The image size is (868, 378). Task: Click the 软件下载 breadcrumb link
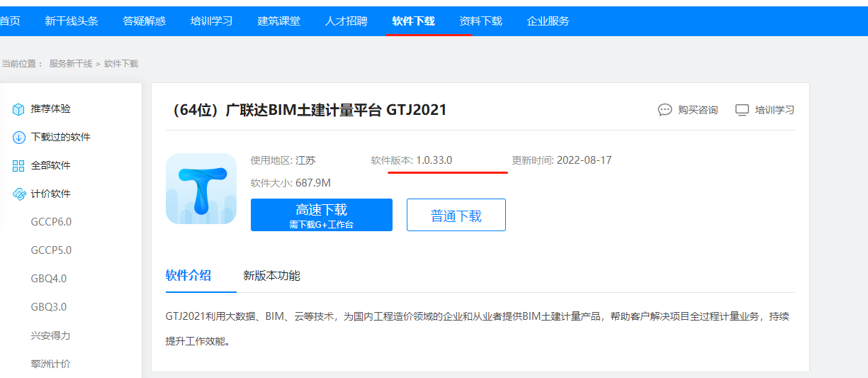click(121, 64)
